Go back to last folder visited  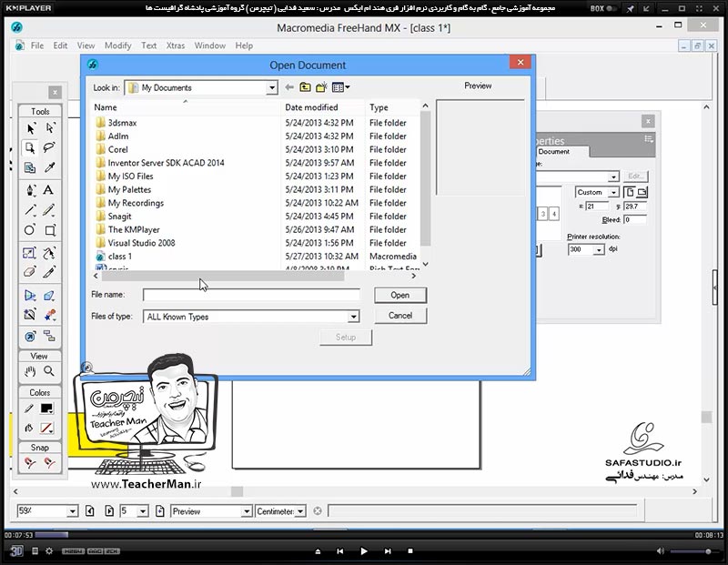coord(289,87)
